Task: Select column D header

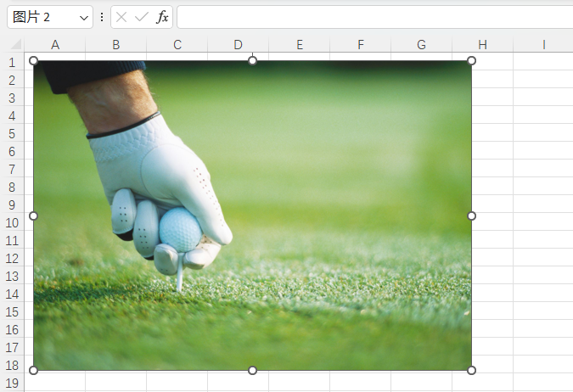Action: pos(238,45)
